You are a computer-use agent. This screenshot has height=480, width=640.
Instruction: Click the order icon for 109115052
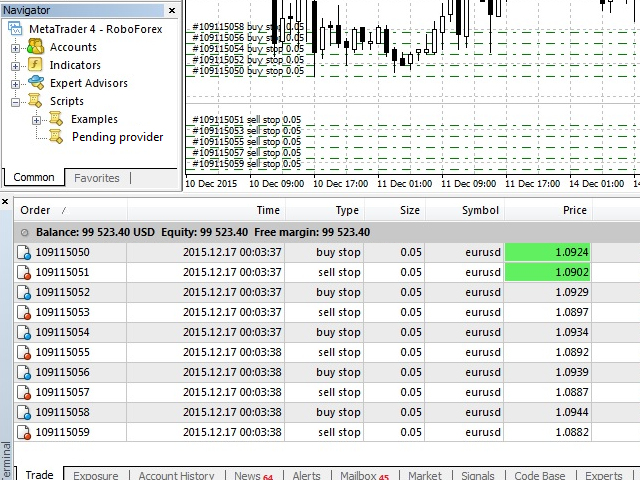[x=24, y=292]
